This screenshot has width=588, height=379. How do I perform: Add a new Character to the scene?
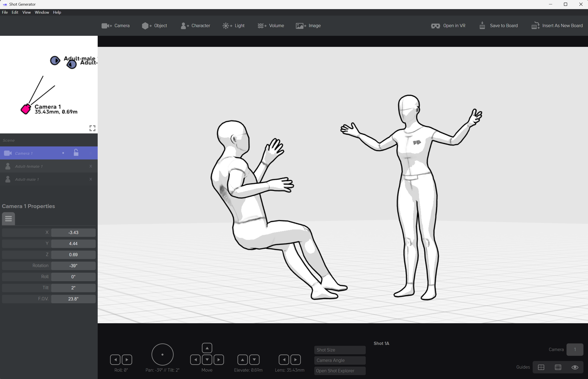(195, 26)
